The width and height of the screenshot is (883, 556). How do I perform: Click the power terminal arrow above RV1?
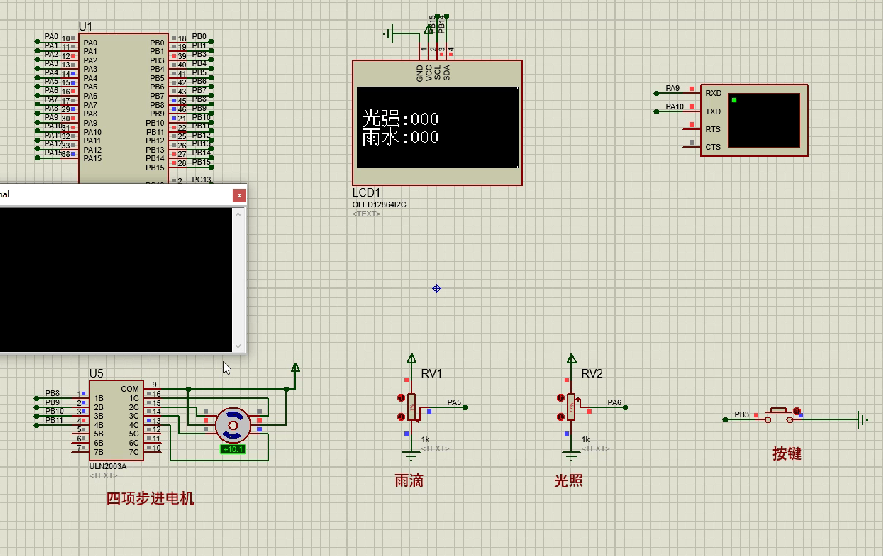[411, 357]
